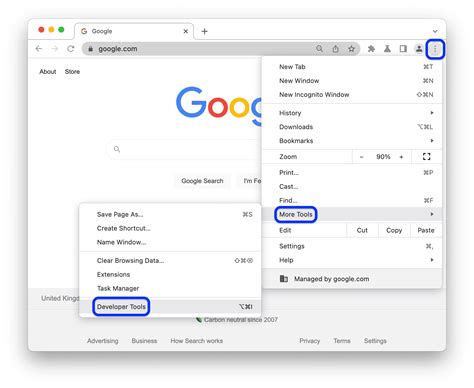Open Settings from the Chrome menu

click(x=352, y=246)
